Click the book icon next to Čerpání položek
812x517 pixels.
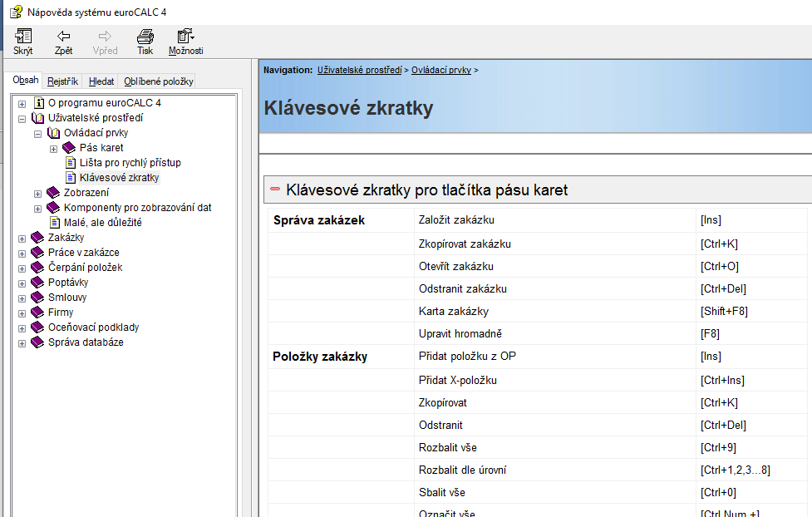(x=37, y=268)
